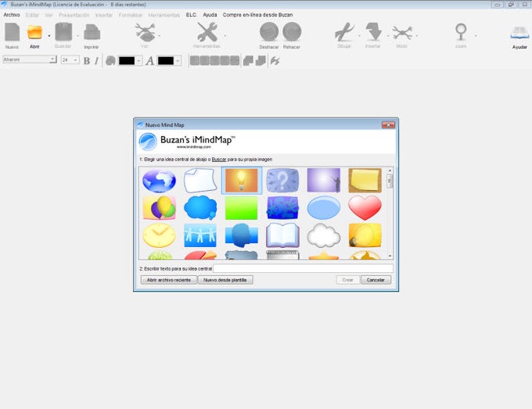
Task: Follow the Buscar link for own image
Action: (219, 159)
